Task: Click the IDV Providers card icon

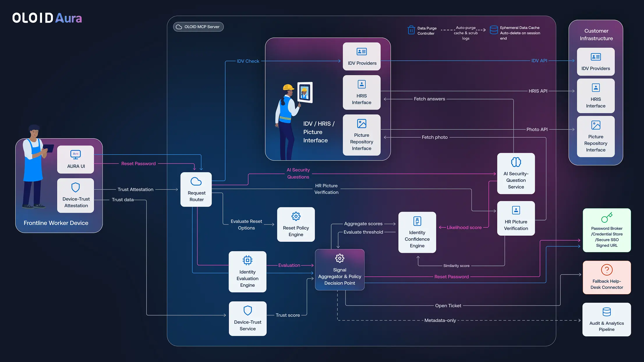Action: [x=362, y=52]
